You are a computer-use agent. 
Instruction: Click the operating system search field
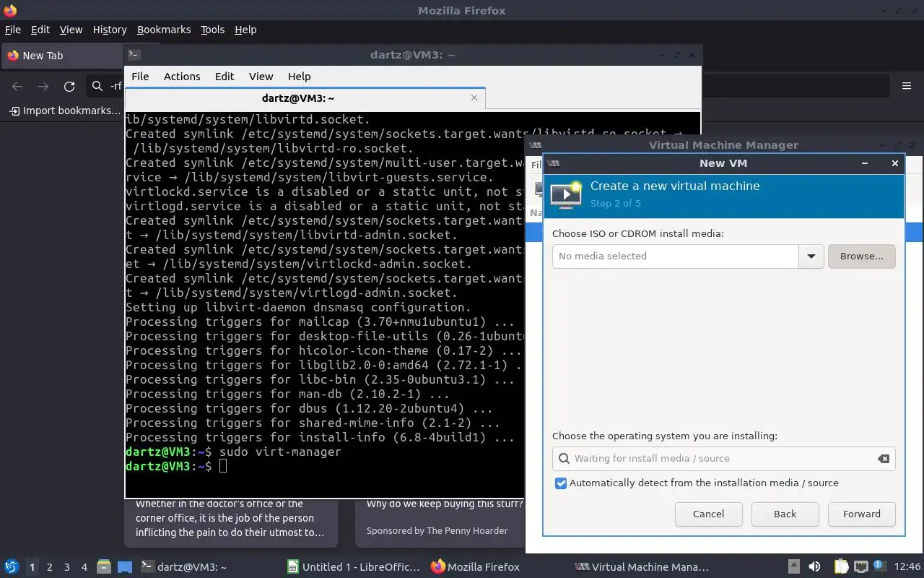click(724, 459)
